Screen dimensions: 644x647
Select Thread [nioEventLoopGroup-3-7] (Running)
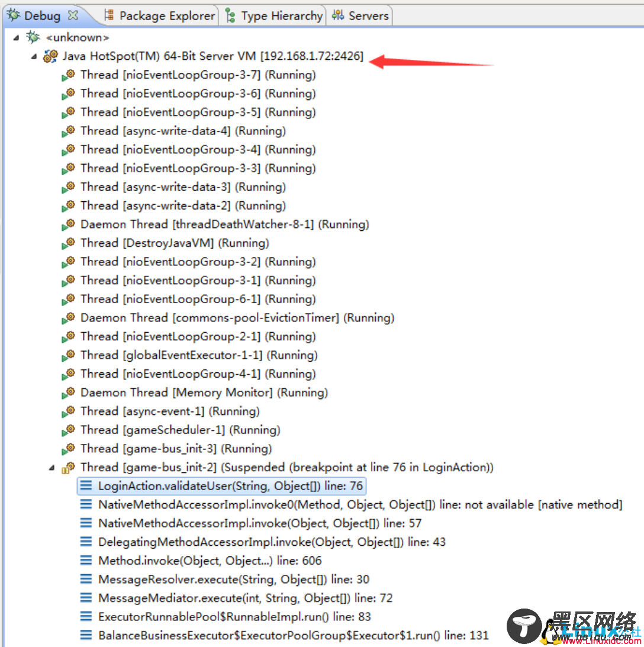pos(198,75)
